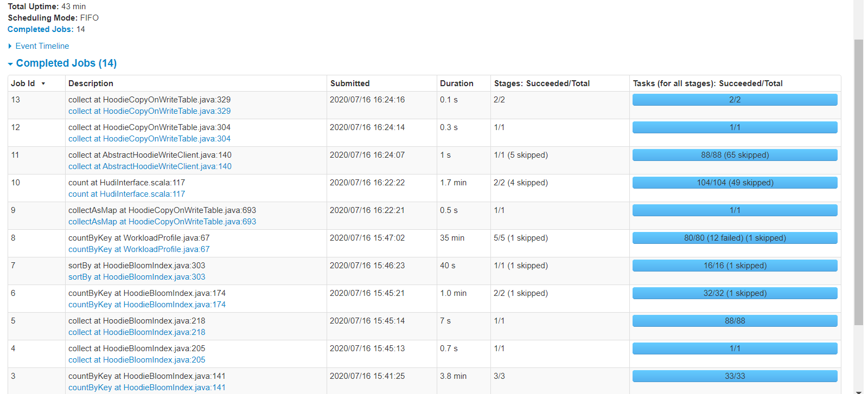Open link collect at HoodieBloomIndex.java:205
The image size is (868, 394).
(137, 360)
